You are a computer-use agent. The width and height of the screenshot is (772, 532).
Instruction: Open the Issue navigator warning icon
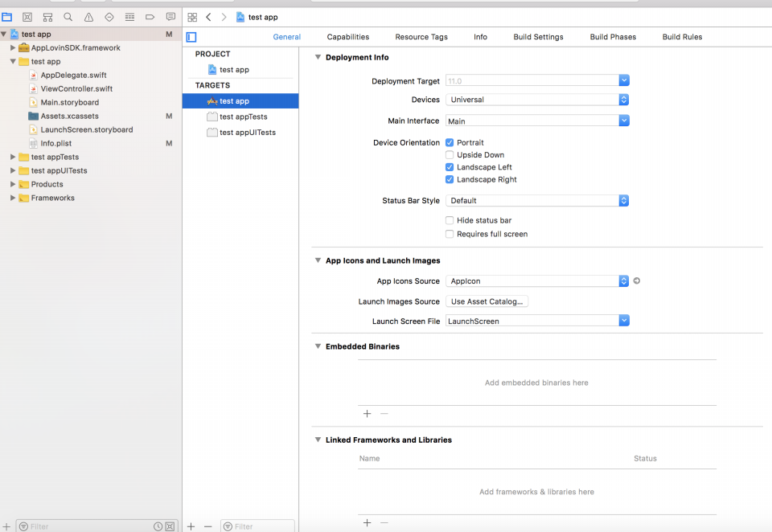point(88,17)
